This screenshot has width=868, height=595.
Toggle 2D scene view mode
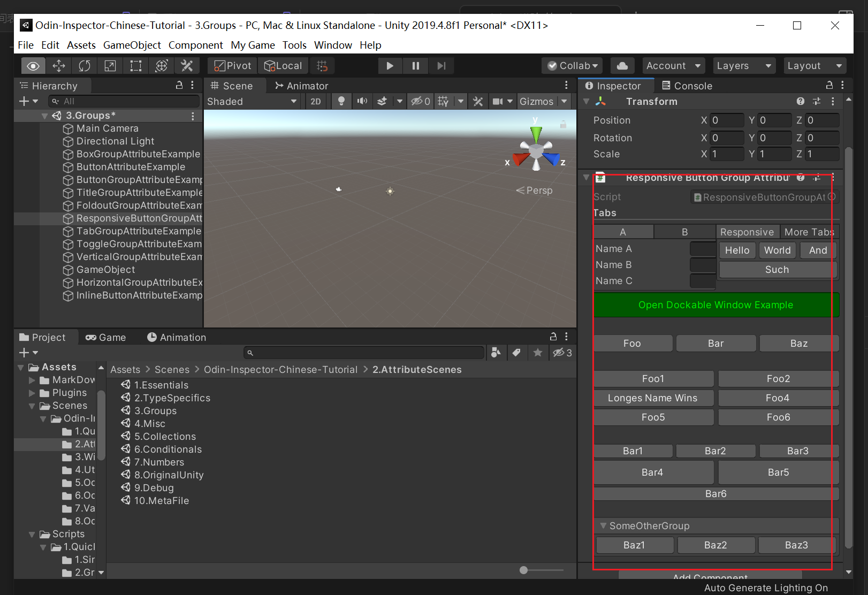316,101
